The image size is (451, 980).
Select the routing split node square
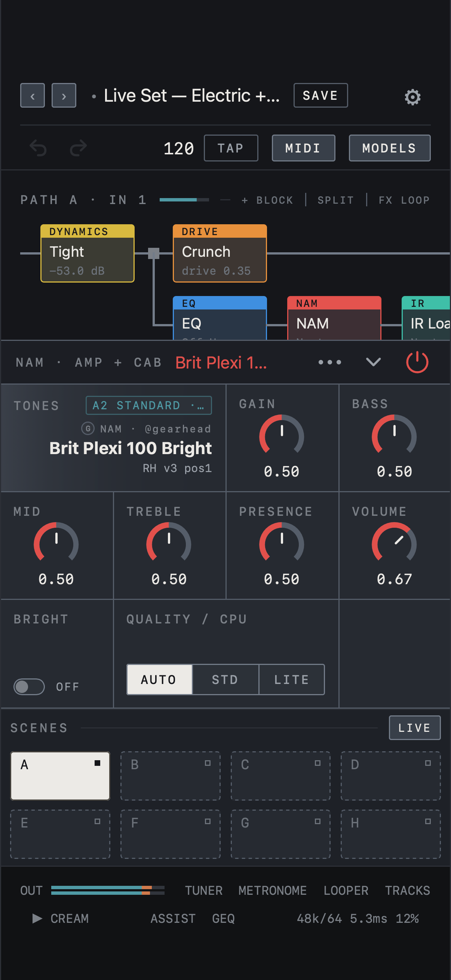pos(154,253)
